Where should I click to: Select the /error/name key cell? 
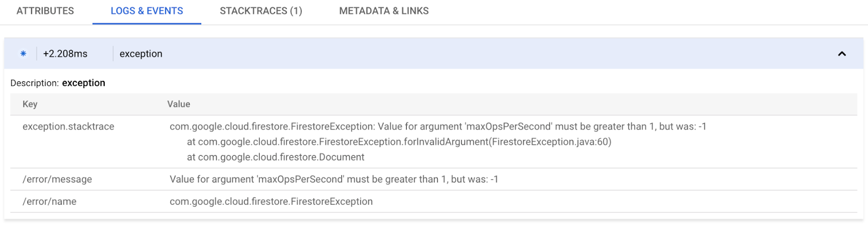point(49,201)
